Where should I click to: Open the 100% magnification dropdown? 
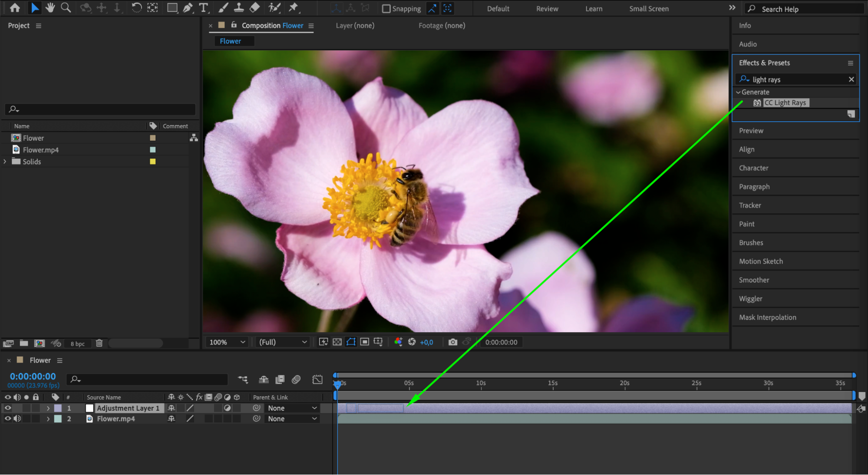click(x=227, y=342)
